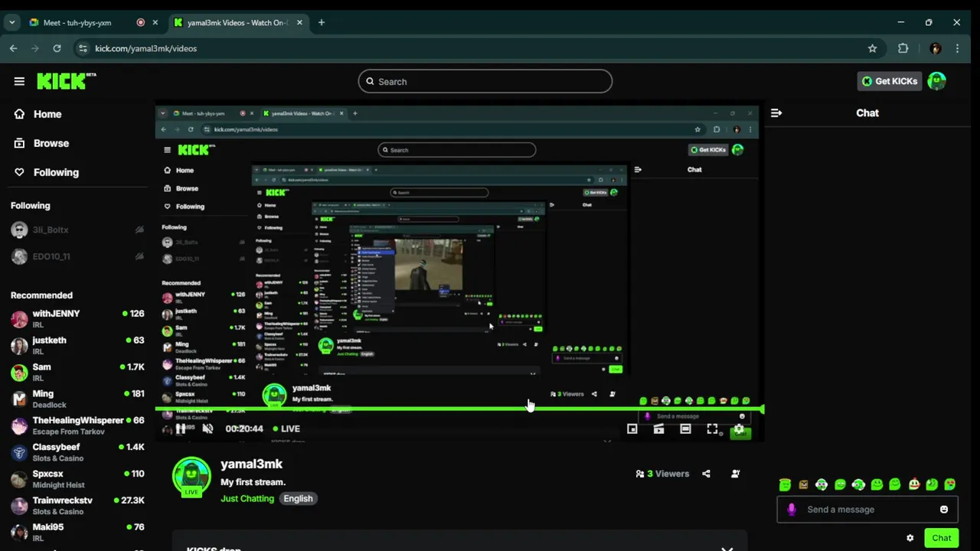
Task: Click yamal3mk streamer avatar
Action: tap(191, 477)
